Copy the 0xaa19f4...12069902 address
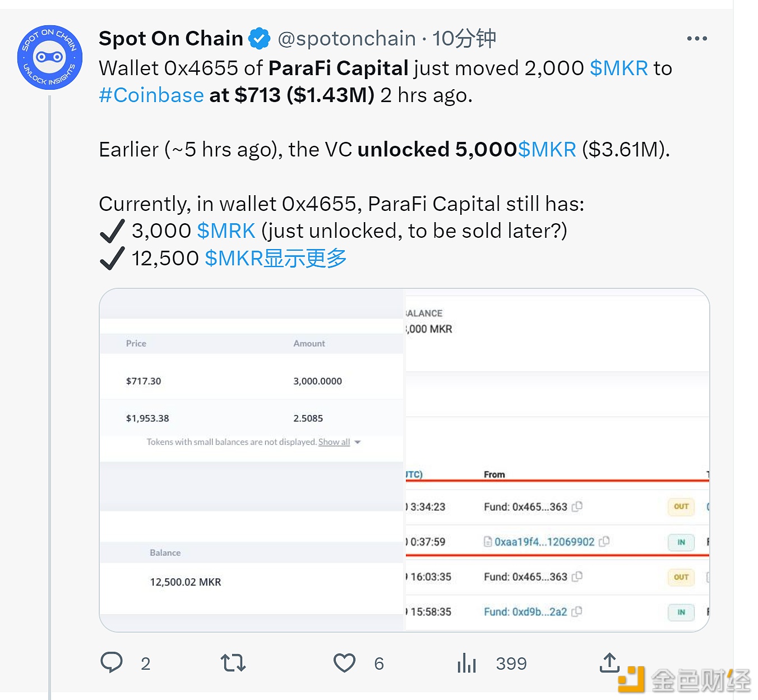 (x=604, y=542)
